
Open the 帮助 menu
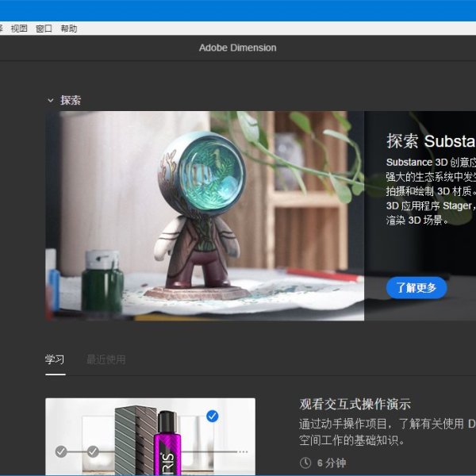[69, 29]
